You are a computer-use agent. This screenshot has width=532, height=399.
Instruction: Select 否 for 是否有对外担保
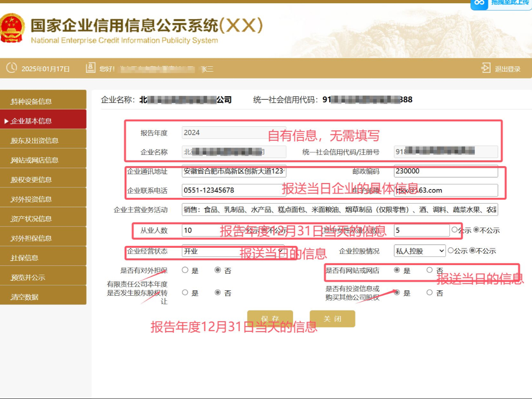[x=218, y=270]
